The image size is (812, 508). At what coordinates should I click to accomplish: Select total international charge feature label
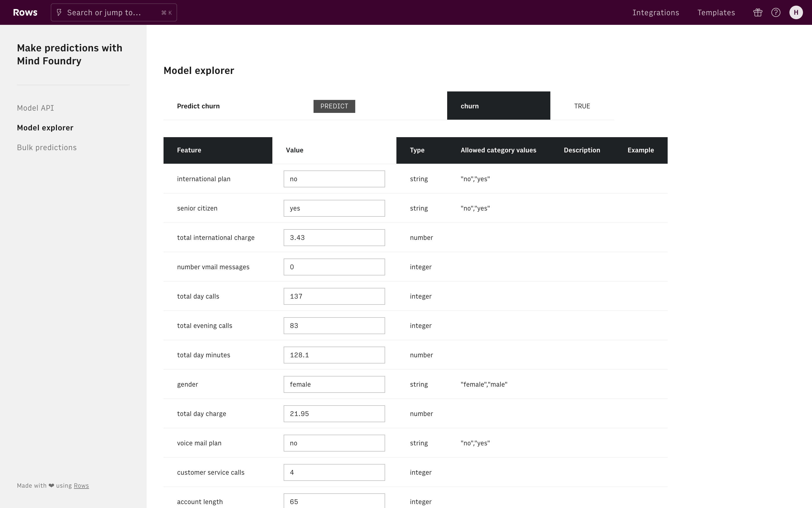click(216, 238)
